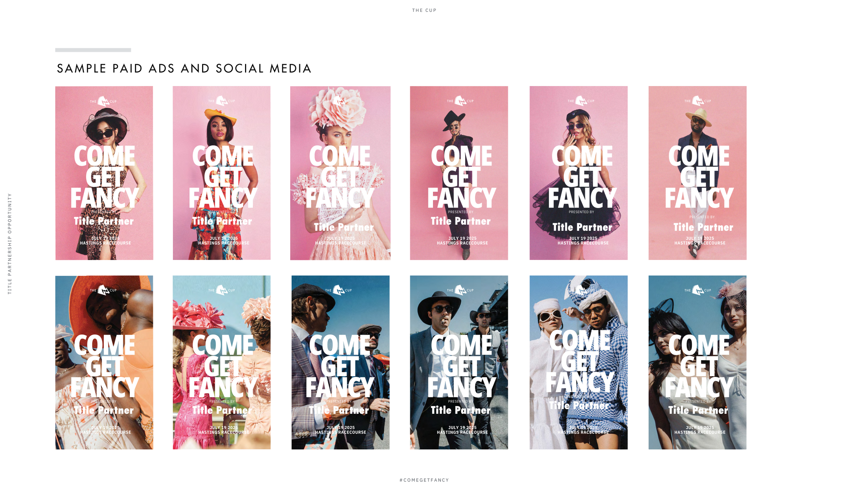Click Title Partner text on cowboy duo poster
Viewport: 868px width, 488px height.
tap(460, 410)
